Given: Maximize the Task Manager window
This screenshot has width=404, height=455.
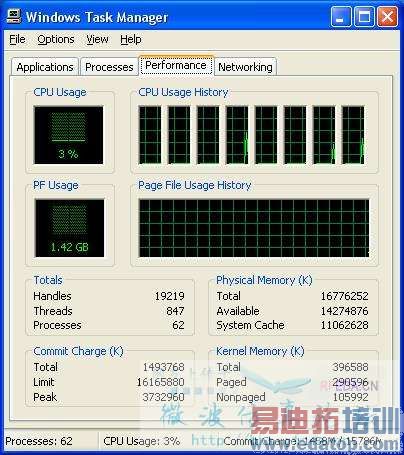Looking at the screenshot, I should (x=364, y=17).
